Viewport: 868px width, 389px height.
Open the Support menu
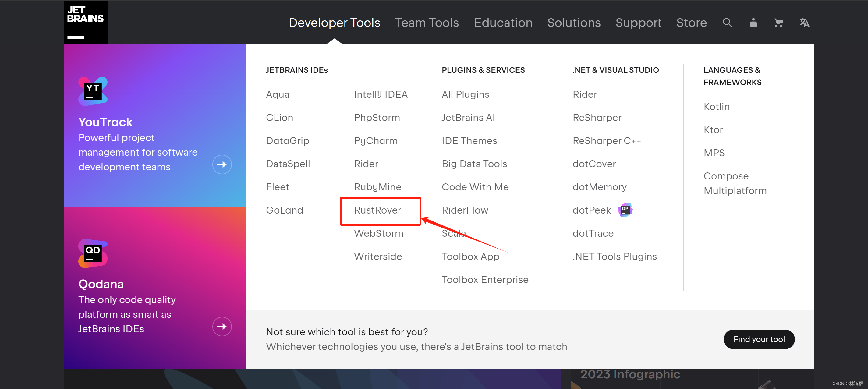638,23
